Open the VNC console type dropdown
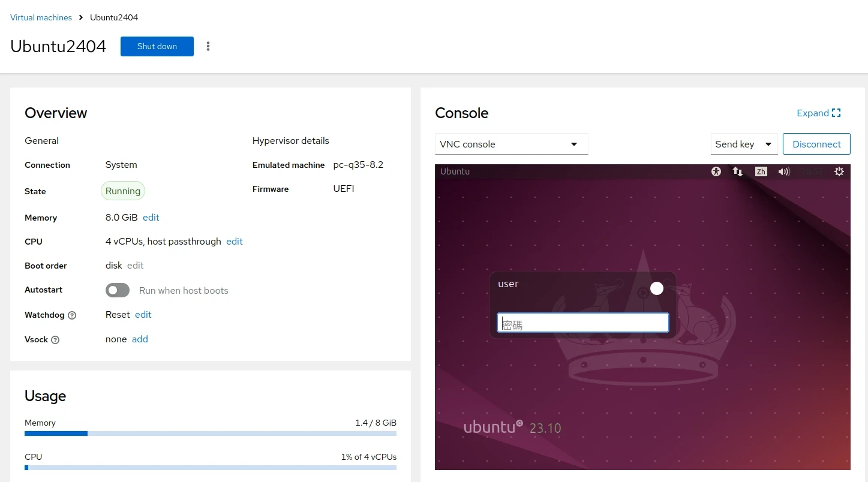Image resolution: width=868 pixels, height=482 pixels. pos(511,144)
